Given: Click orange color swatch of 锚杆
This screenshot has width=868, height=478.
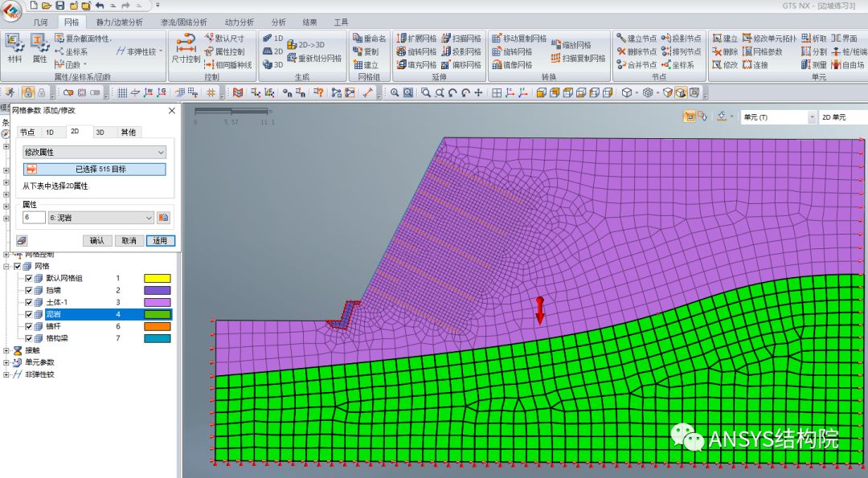Looking at the screenshot, I should pyautogui.click(x=158, y=326).
